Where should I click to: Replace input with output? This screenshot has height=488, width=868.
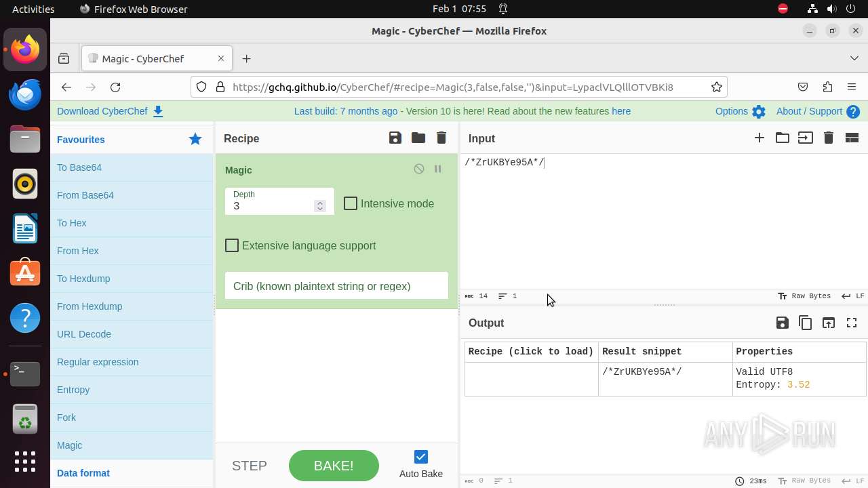point(829,323)
